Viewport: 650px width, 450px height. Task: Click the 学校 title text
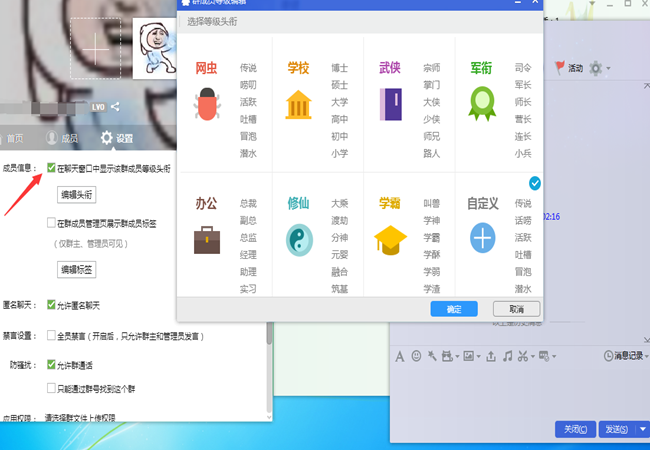(298, 68)
